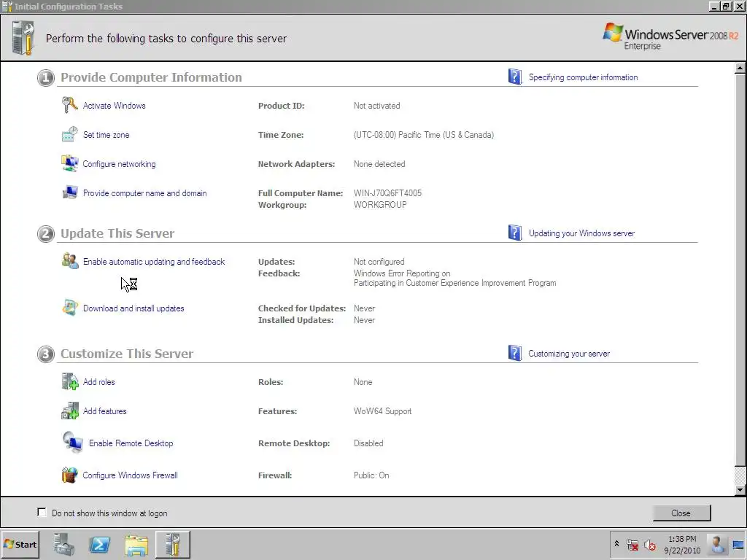Click help book icon for Specifying computer information
The height and width of the screenshot is (560, 747).
[514, 77]
